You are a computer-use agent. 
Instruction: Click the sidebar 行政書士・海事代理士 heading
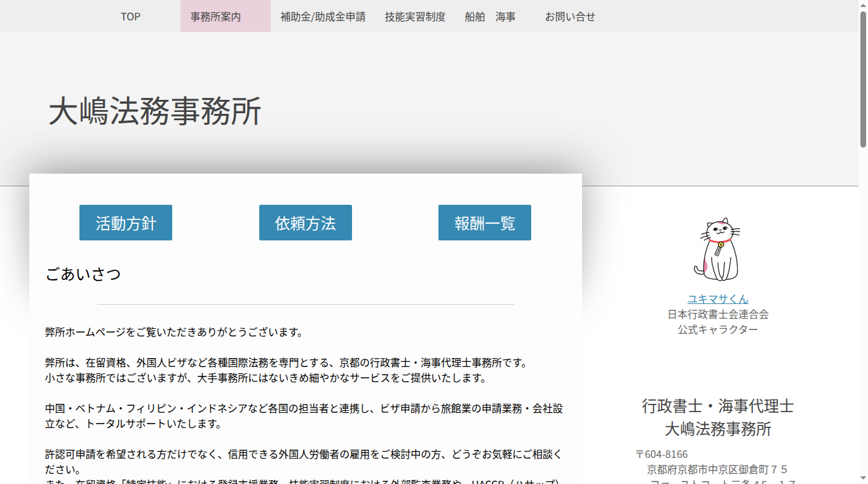click(x=718, y=406)
